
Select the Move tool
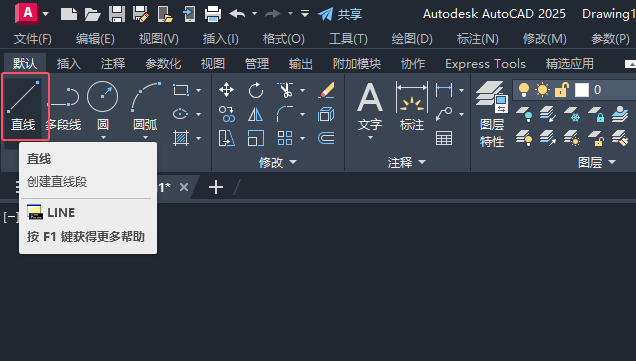[x=226, y=90]
